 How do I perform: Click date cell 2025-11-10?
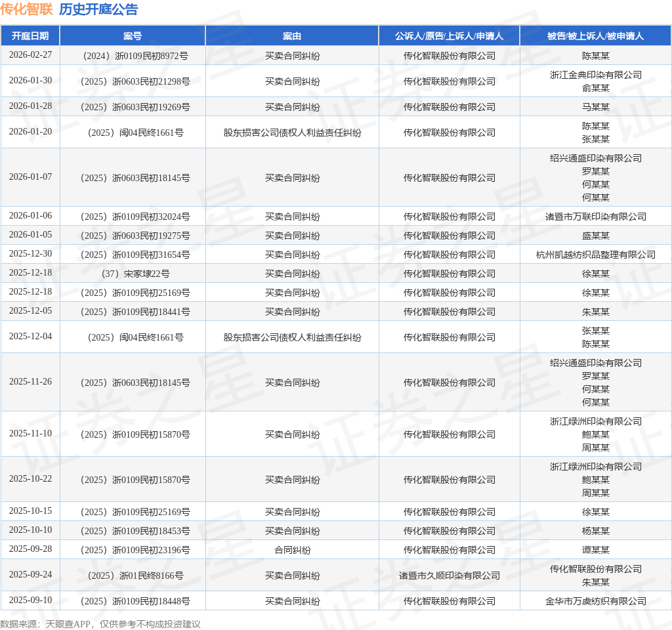[30, 434]
